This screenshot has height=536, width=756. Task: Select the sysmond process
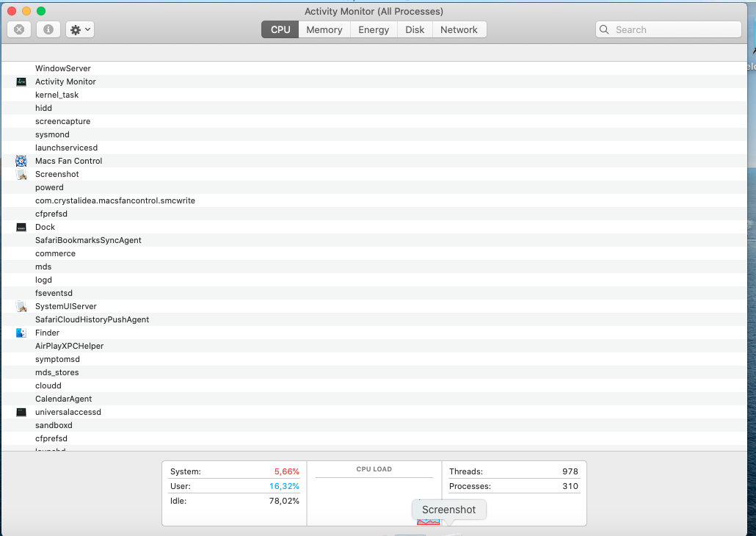pos(52,134)
